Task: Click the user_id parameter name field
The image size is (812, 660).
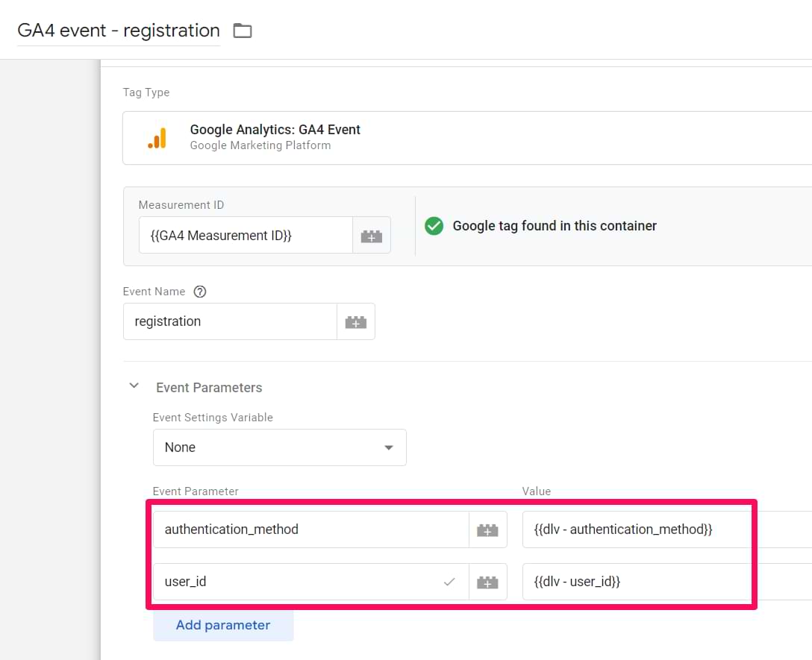Action: click(x=299, y=582)
